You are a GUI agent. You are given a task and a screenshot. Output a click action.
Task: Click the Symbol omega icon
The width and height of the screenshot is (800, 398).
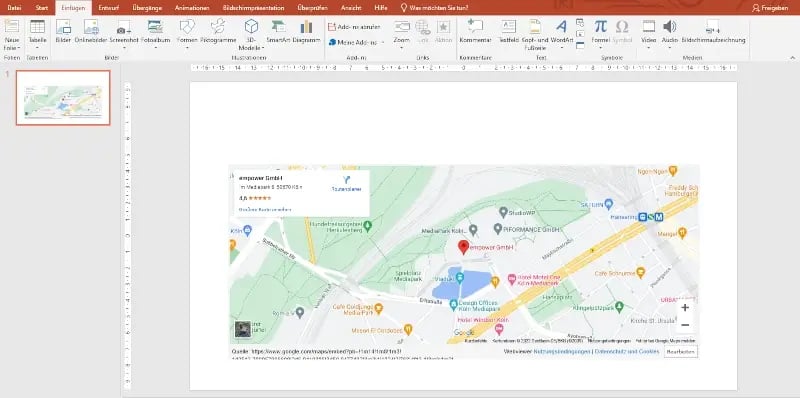(621, 27)
